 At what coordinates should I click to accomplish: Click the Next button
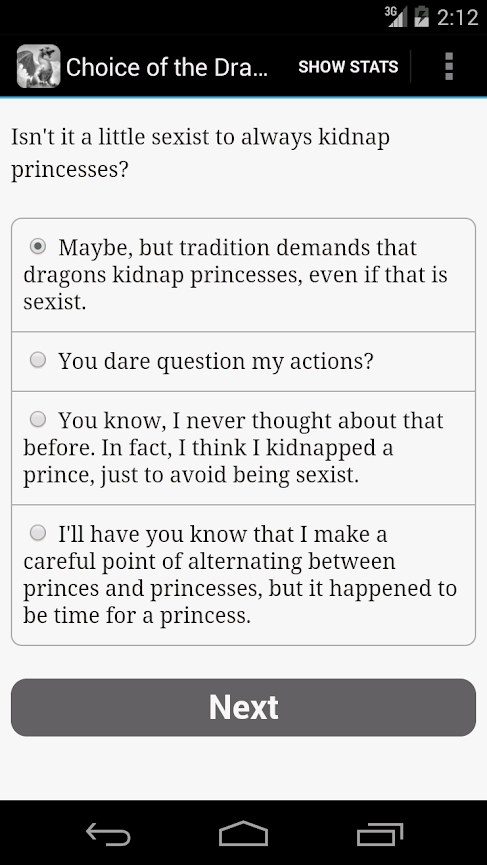(x=243, y=707)
